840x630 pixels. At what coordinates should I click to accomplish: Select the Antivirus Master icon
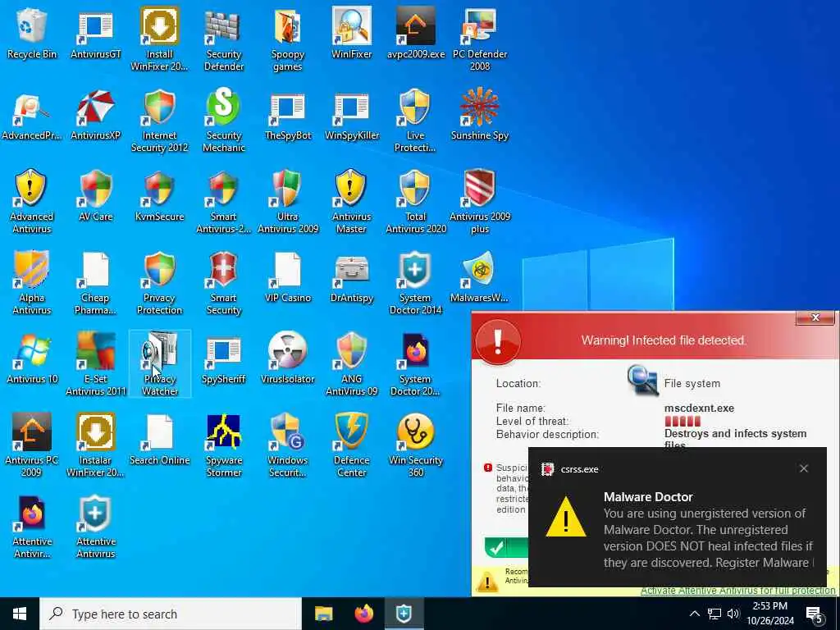click(x=351, y=202)
